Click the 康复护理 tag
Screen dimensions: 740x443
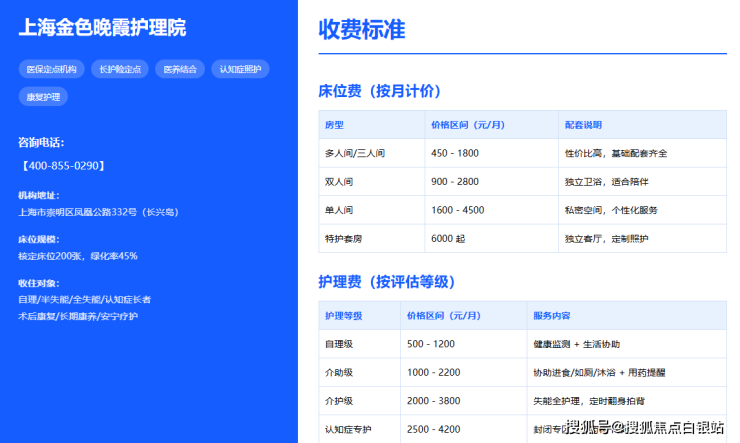click(x=43, y=97)
